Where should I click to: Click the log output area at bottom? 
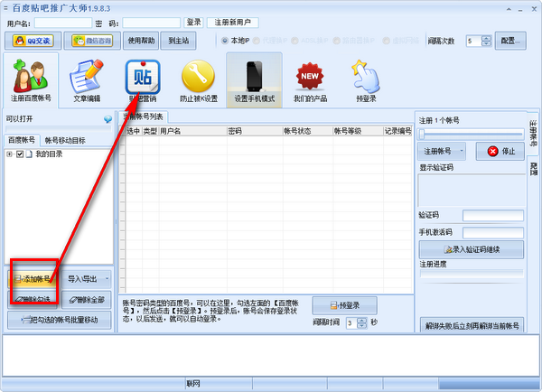tap(271, 355)
